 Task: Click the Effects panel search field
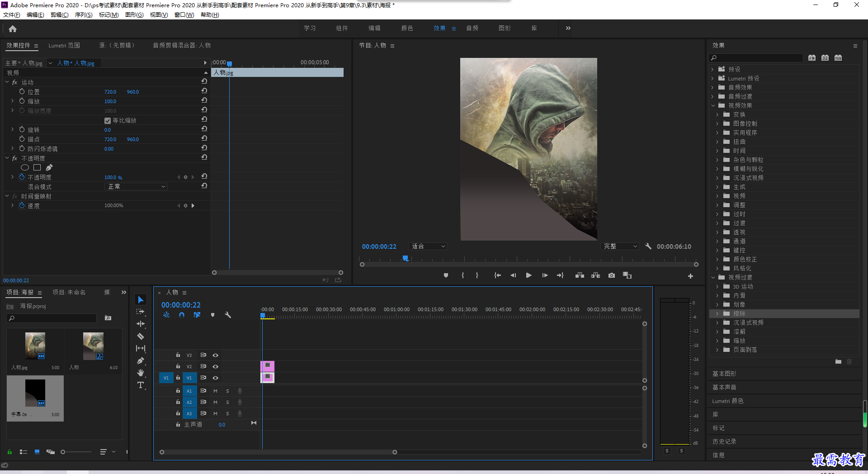pos(756,58)
